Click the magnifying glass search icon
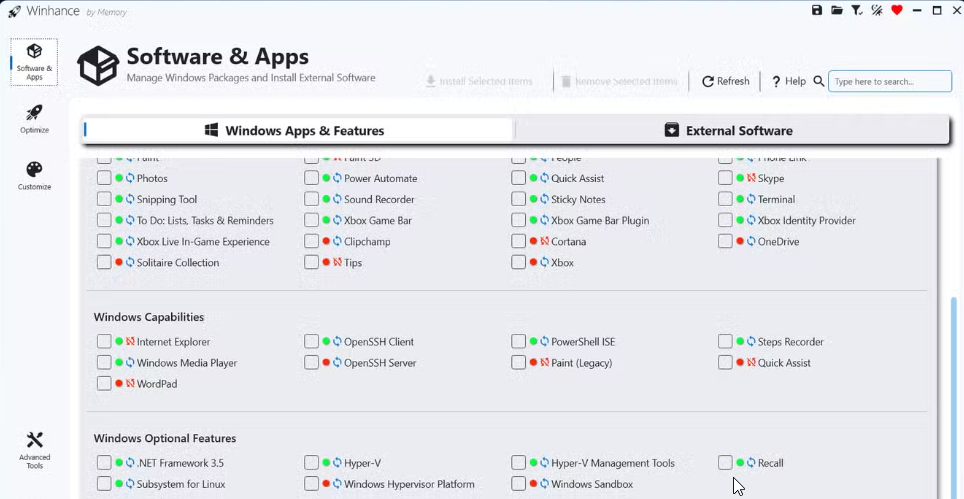Image resolution: width=964 pixels, height=499 pixels. click(x=819, y=81)
